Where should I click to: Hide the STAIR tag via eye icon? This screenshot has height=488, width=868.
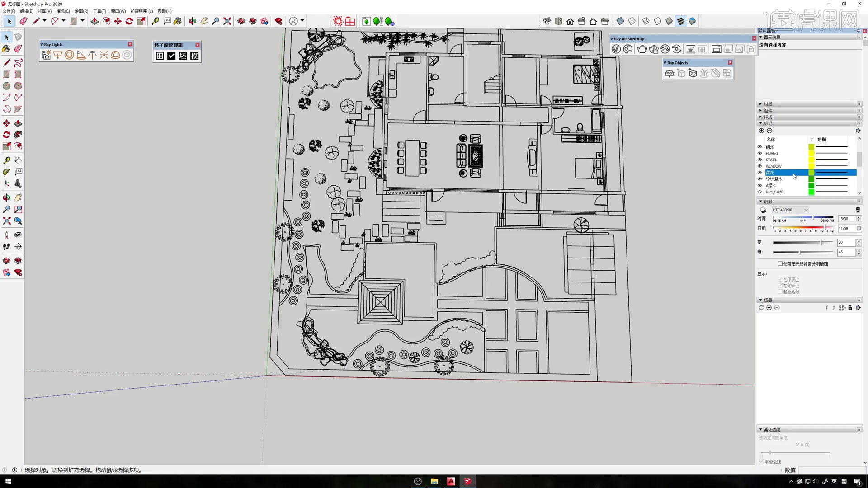pyautogui.click(x=759, y=160)
